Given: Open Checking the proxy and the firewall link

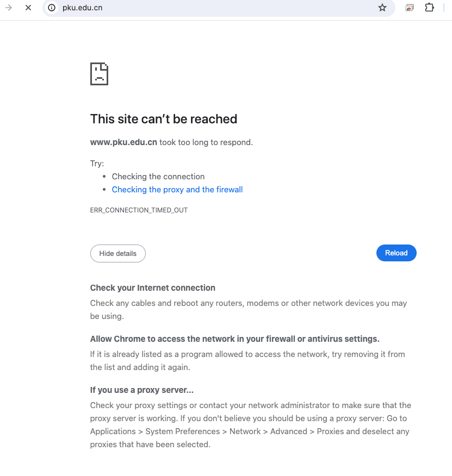Looking at the screenshot, I should [177, 190].
